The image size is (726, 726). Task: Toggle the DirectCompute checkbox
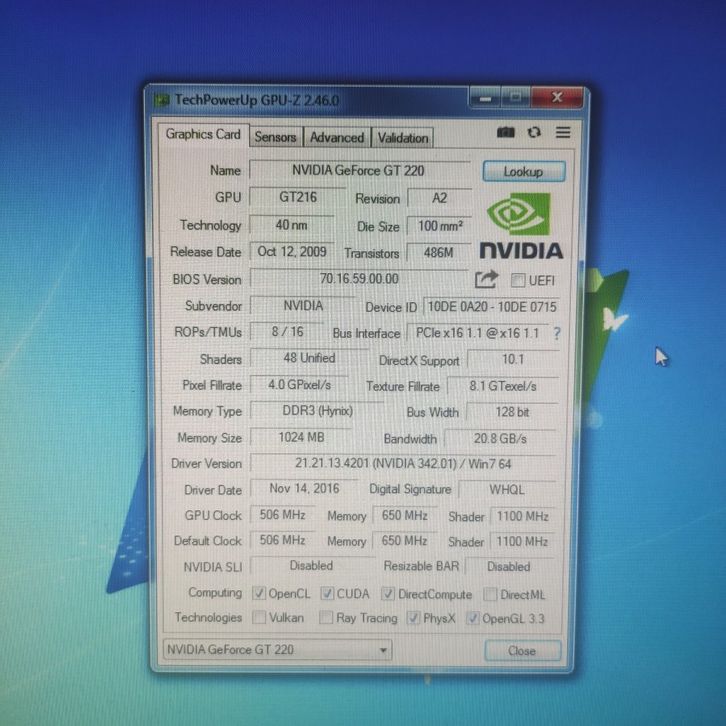click(388, 594)
